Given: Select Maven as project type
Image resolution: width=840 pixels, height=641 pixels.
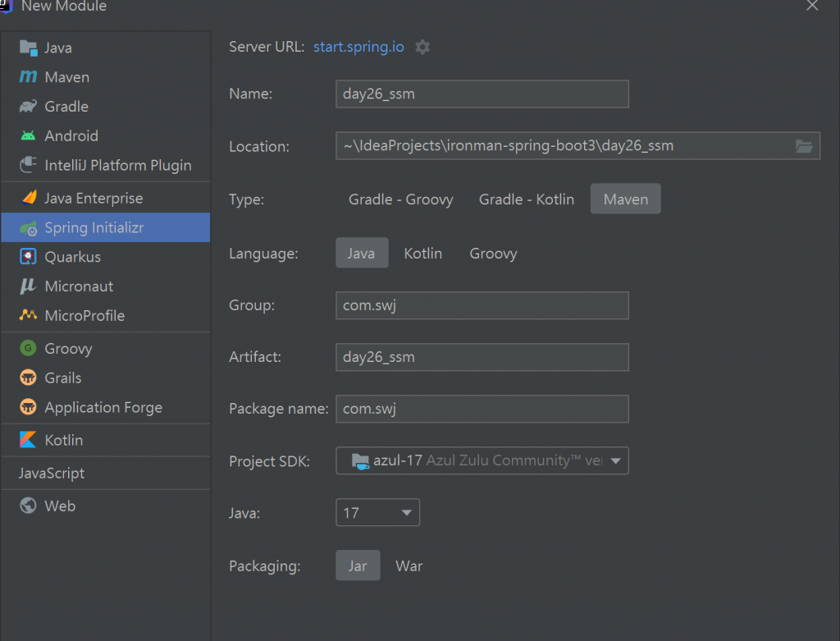Looking at the screenshot, I should coord(626,199).
